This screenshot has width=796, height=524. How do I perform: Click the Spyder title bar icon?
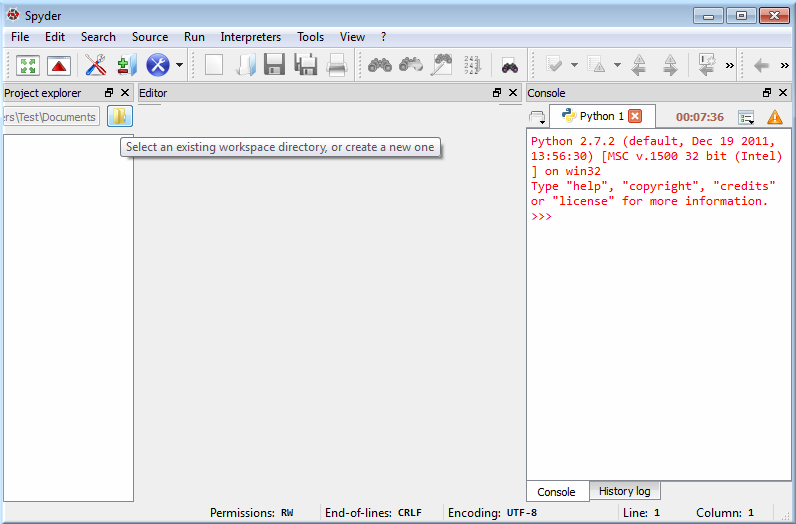(x=13, y=15)
